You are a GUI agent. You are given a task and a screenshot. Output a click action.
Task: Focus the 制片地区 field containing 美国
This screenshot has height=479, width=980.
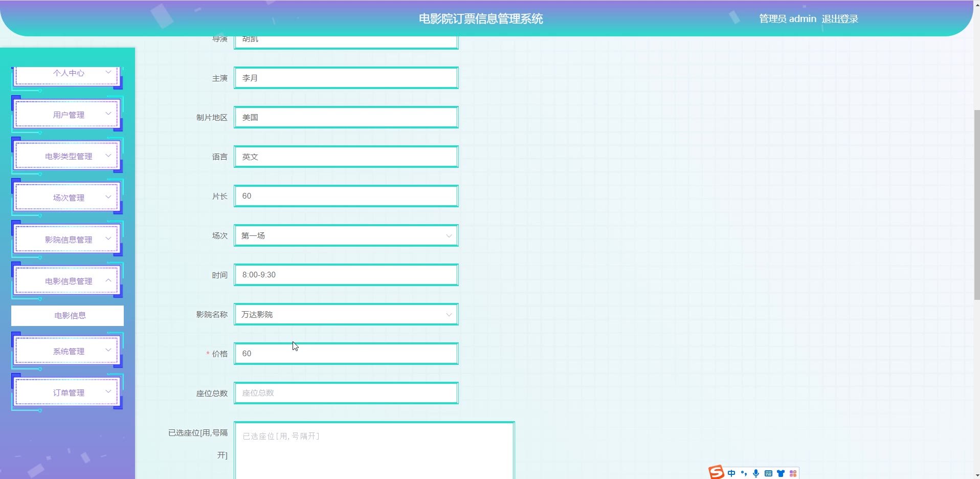coord(346,117)
